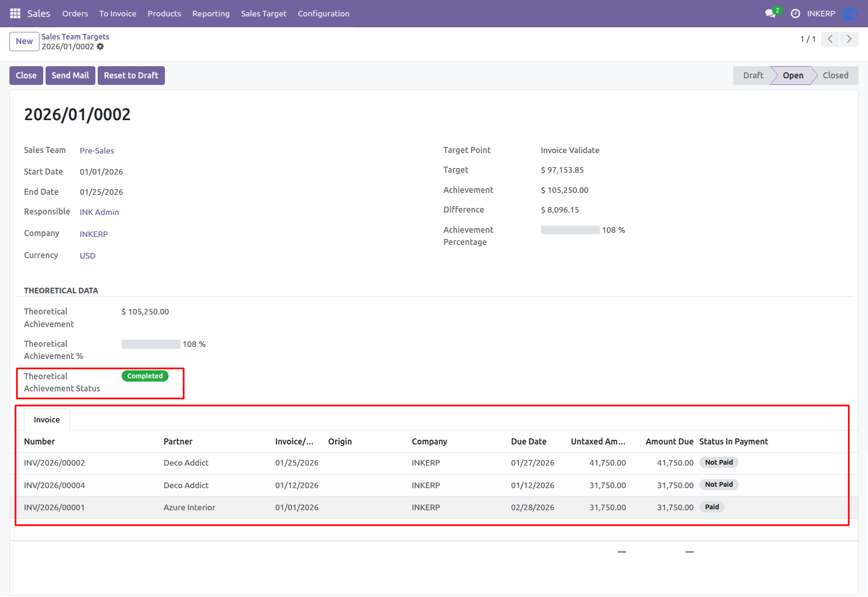The image size is (868, 597).
Task: Click the Sales app title
Action: (x=39, y=14)
